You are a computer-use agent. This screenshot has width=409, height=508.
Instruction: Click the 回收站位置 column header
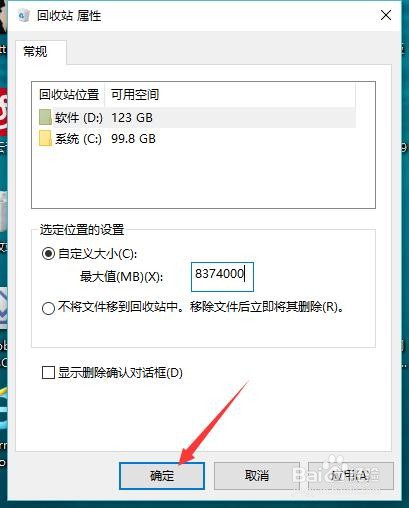(x=69, y=94)
